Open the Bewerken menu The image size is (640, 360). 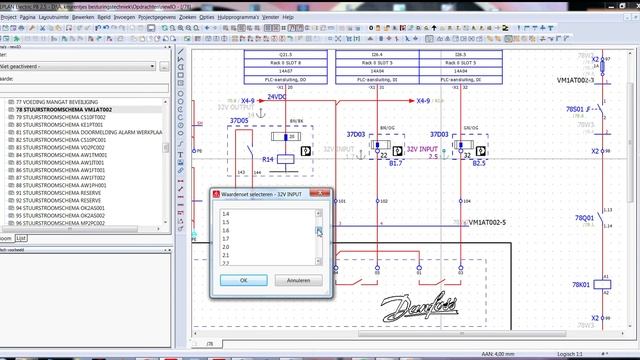[83, 17]
